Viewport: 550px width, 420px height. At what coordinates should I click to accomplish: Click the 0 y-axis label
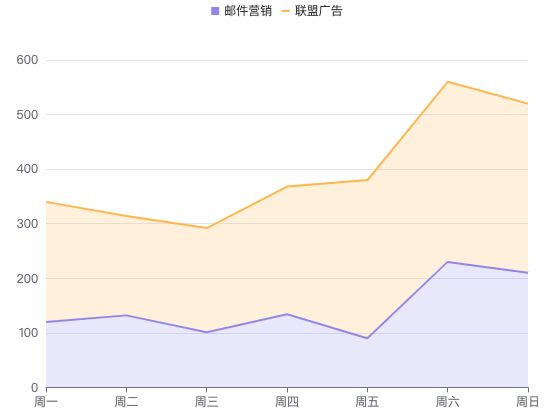tap(34, 387)
